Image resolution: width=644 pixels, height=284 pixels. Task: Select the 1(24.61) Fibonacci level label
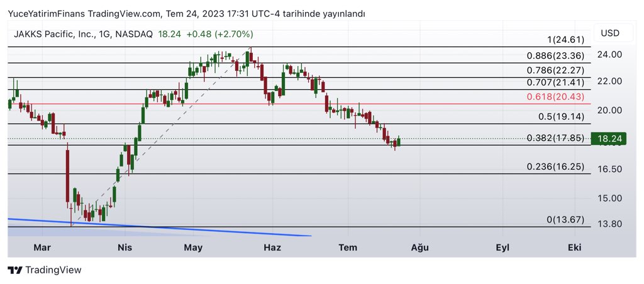coord(565,40)
